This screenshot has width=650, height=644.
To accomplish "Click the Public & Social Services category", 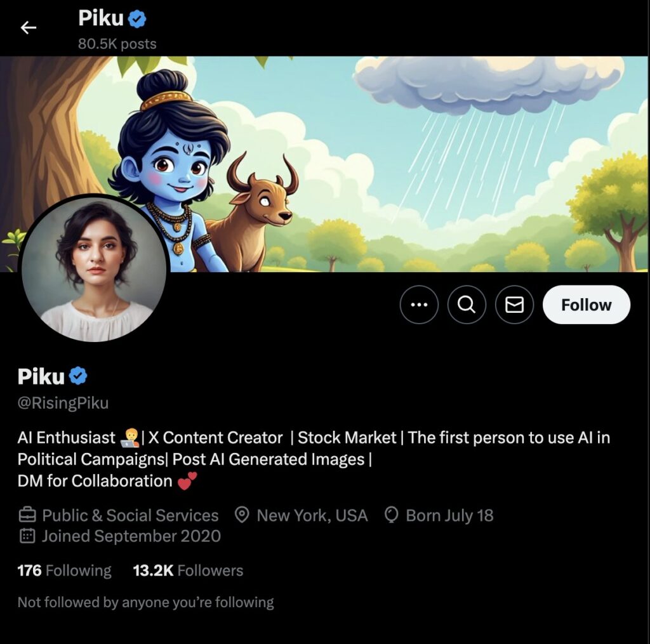I will point(130,516).
